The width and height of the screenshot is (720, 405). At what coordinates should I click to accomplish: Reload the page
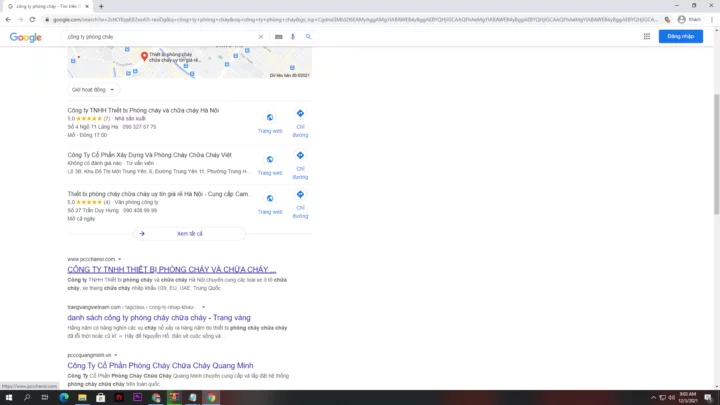point(32,20)
